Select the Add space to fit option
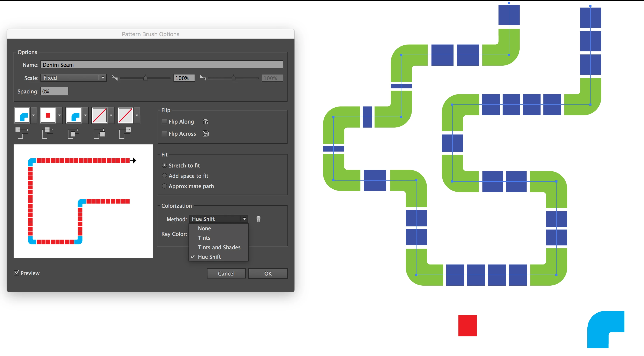 click(x=164, y=176)
